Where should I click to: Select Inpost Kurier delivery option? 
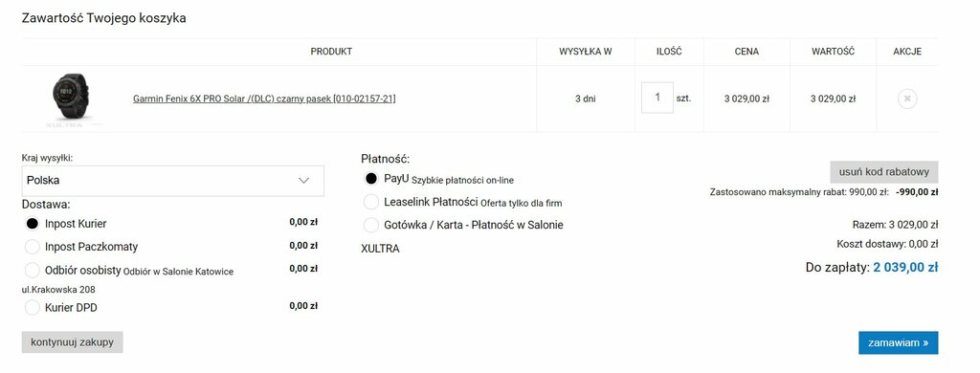click(x=33, y=224)
